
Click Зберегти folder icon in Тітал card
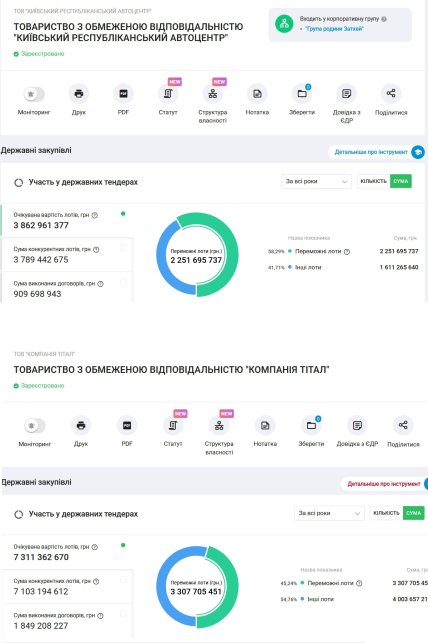(x=311, y=425)
